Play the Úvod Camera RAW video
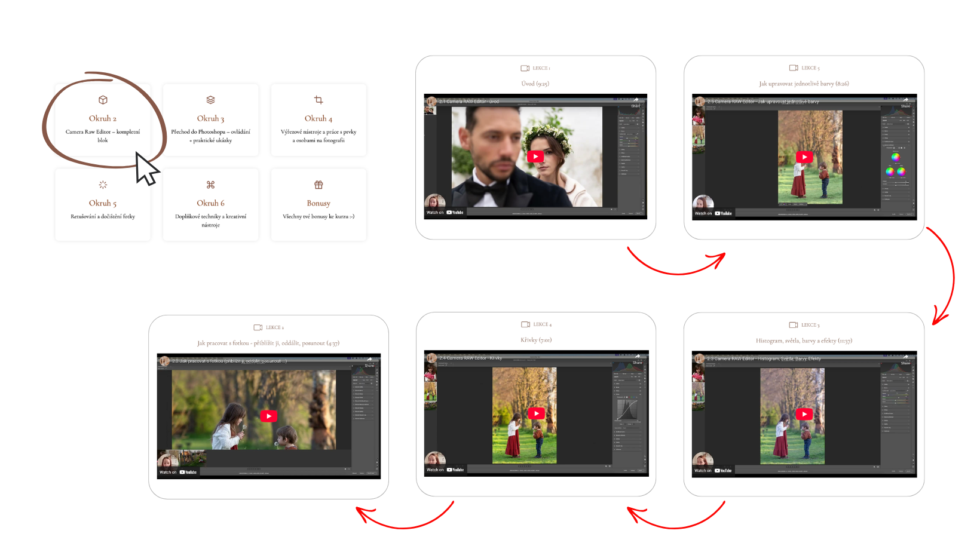This screenshot has height=552, width=980. 535,157
